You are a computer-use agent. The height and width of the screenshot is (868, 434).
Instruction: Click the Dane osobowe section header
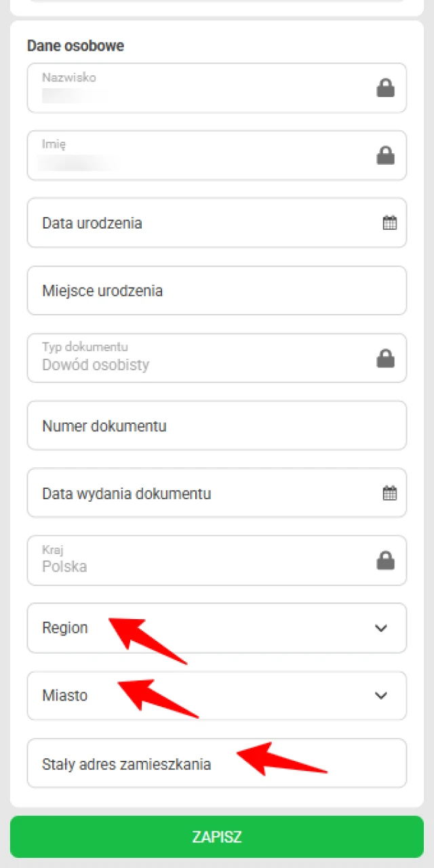75,45
